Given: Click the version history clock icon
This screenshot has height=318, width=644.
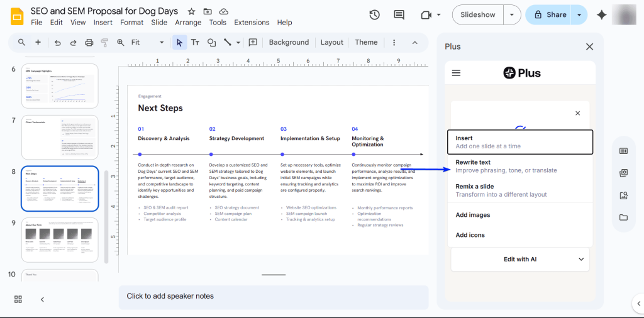Looking at the screenshot, I should [x=374, y=15].
